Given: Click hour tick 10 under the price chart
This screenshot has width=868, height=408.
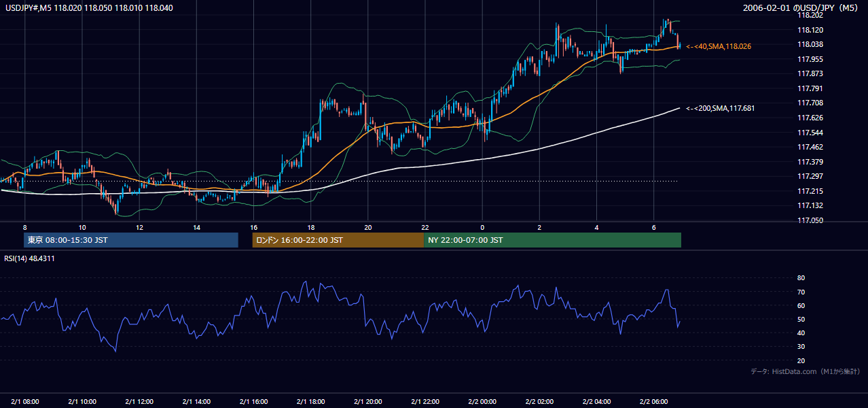Looking at the screenshot, I should pos(82,227).
